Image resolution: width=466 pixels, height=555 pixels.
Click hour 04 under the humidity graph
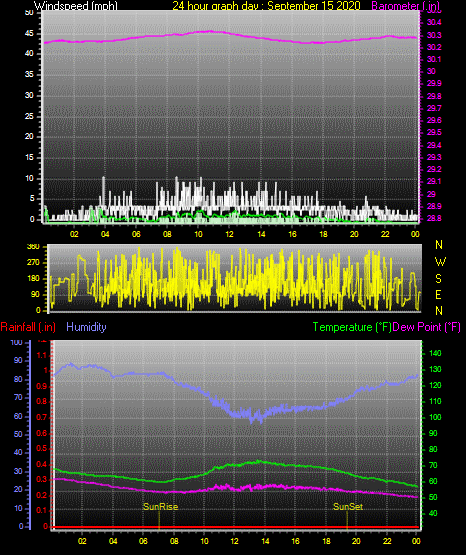click(x=113, y=541)
